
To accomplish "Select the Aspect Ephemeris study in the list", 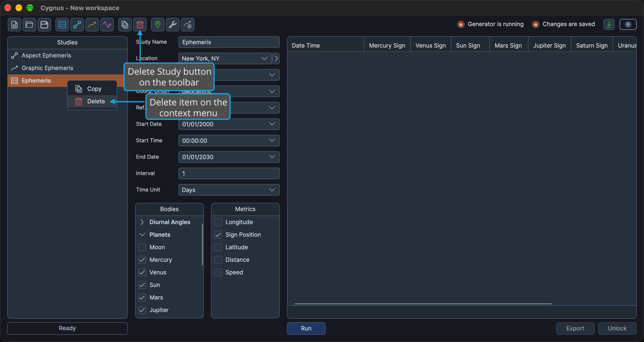I will [68, 56].
